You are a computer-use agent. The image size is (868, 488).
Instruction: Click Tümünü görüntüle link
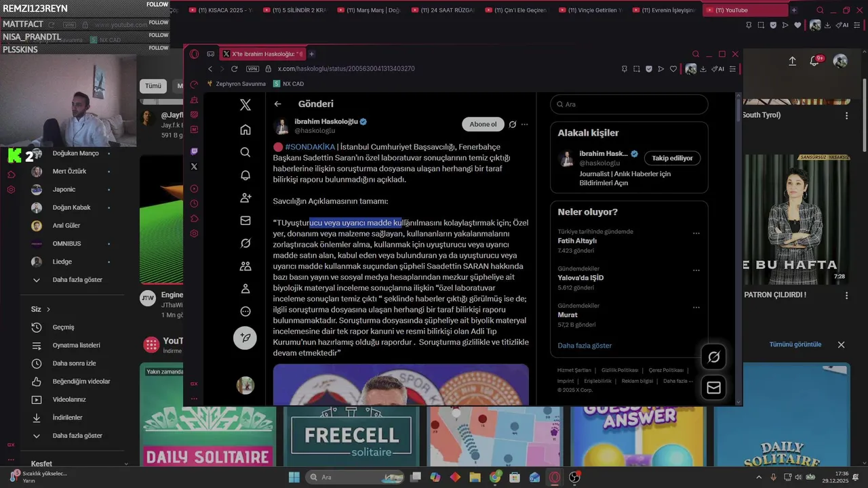[x=795, y=344]
